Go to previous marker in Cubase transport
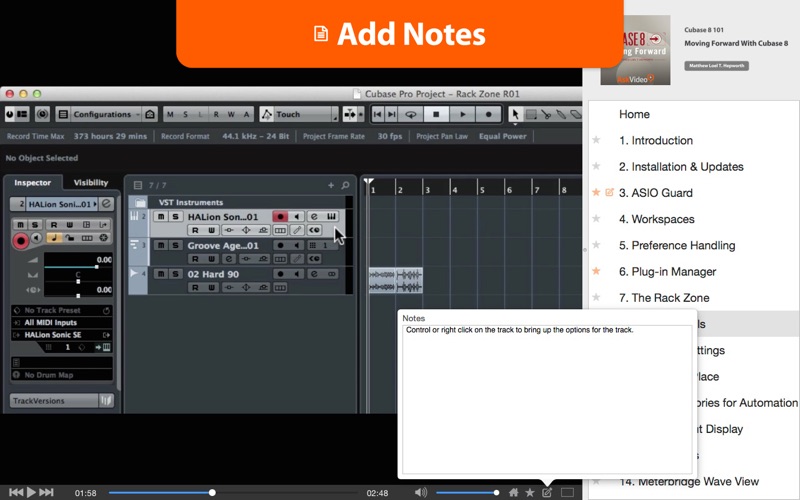The image size is (800, 500). [377, 114]
